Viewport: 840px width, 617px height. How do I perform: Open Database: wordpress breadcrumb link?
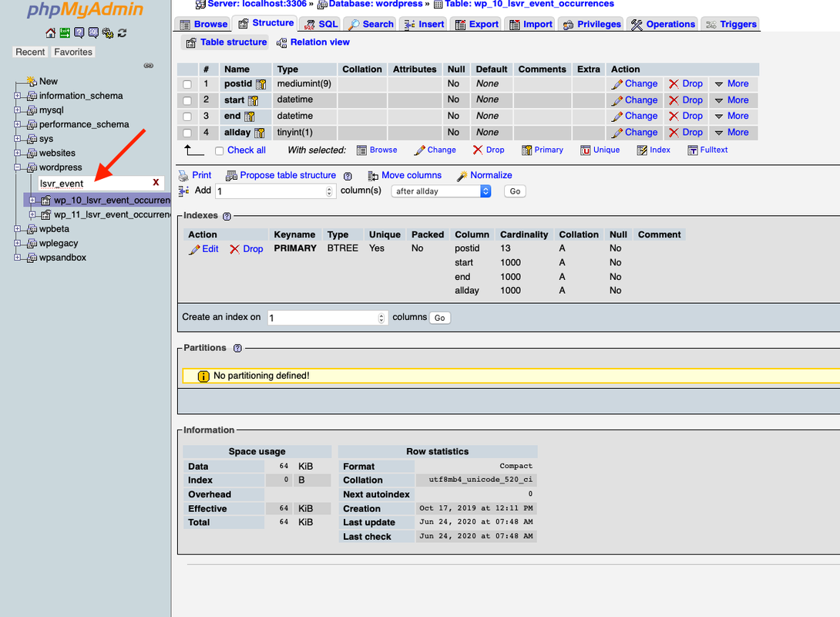pos(375,5)
